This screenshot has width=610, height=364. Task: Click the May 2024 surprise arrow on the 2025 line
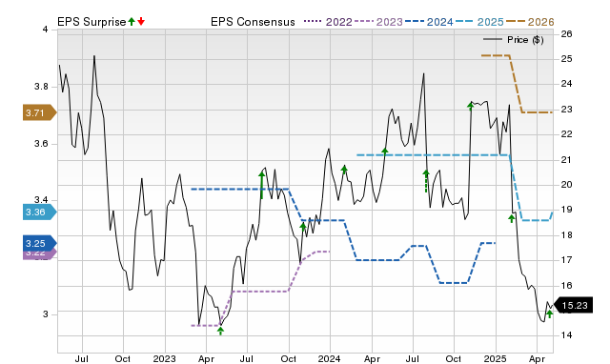385,152
